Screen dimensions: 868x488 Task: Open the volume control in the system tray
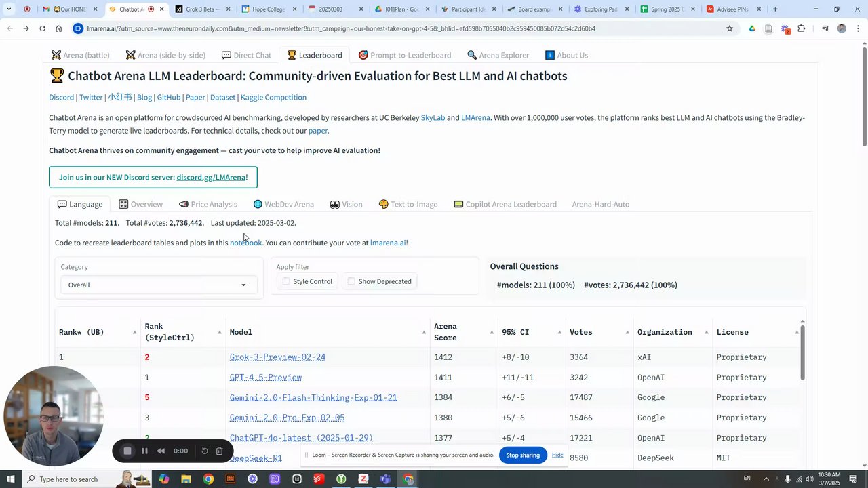[x=809, y=479]
